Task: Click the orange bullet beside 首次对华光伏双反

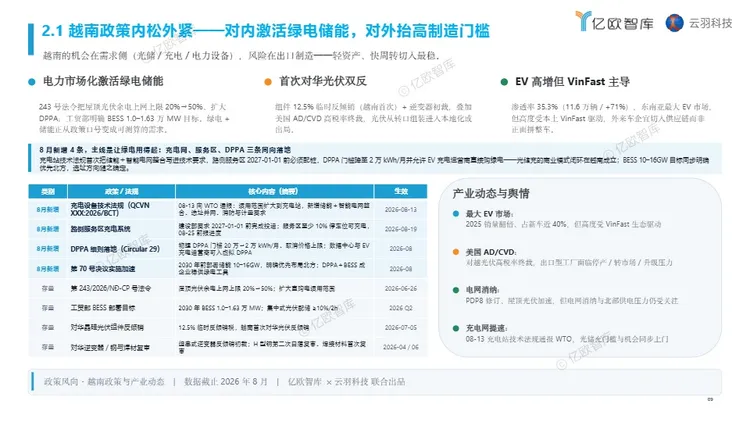Action: tap(268, 82)
